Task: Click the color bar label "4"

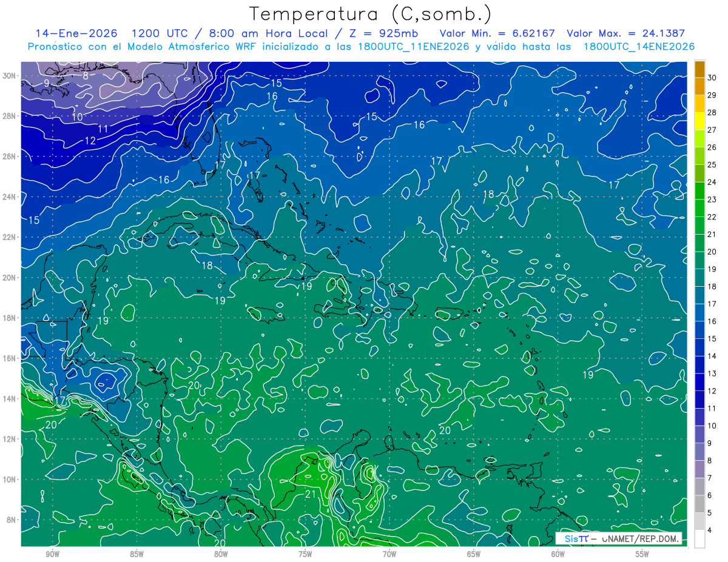Action: pyautogui.click(x=710, y=530)
